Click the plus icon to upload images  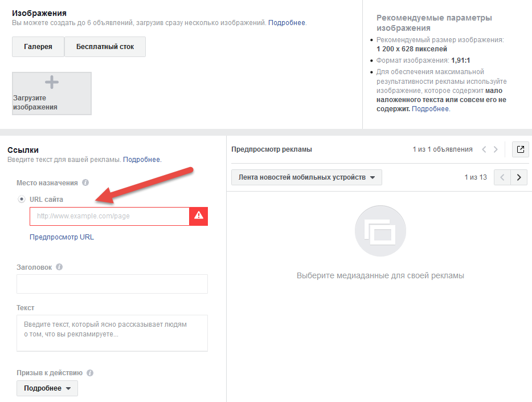52,82
